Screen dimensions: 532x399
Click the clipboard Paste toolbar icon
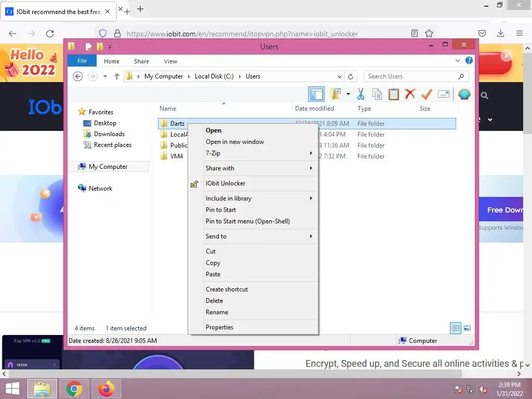(x=394, y=94)
